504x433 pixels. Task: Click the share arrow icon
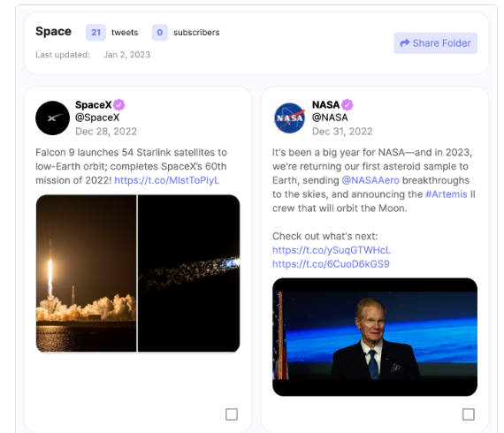405,43
